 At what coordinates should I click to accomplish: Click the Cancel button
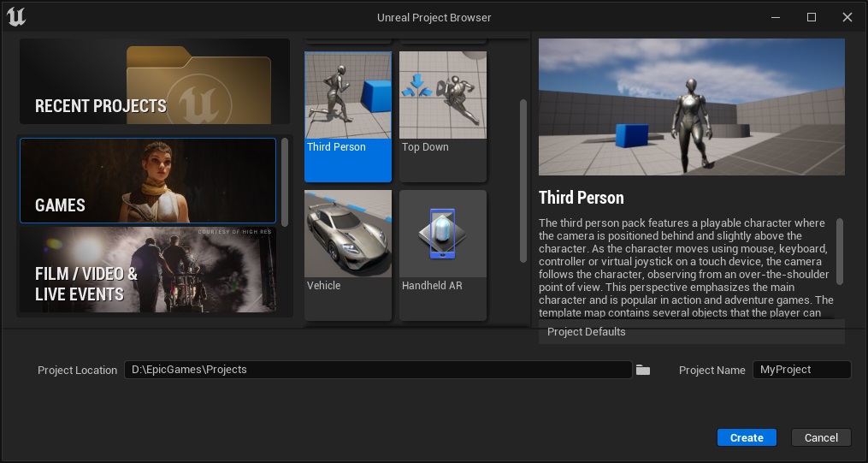click(x=821, y=437)
